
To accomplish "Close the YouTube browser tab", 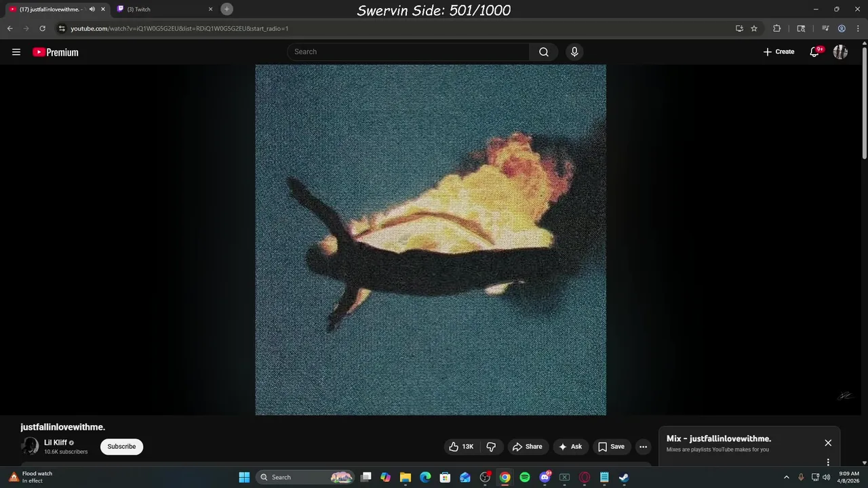I will (x=103, y=9).
